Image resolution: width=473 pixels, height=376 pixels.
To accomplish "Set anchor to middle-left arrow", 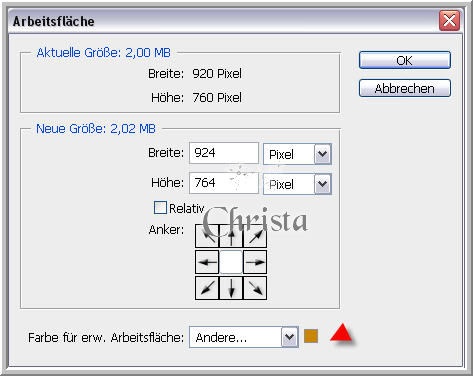I will [x=207, y=262].
